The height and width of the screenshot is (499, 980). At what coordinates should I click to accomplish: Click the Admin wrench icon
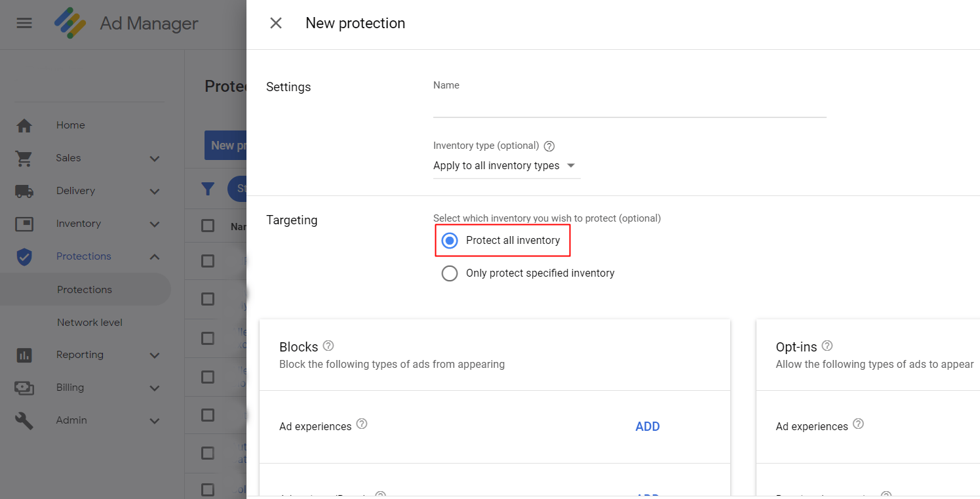click(24, 420)
